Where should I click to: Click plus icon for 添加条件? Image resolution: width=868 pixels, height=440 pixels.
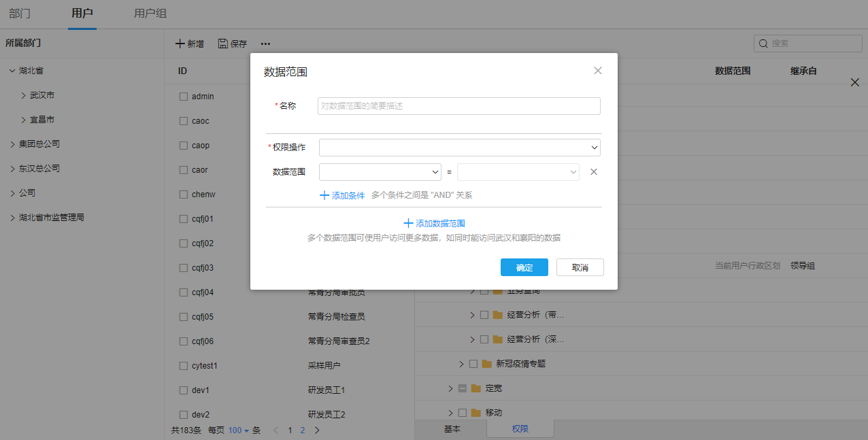324,195
